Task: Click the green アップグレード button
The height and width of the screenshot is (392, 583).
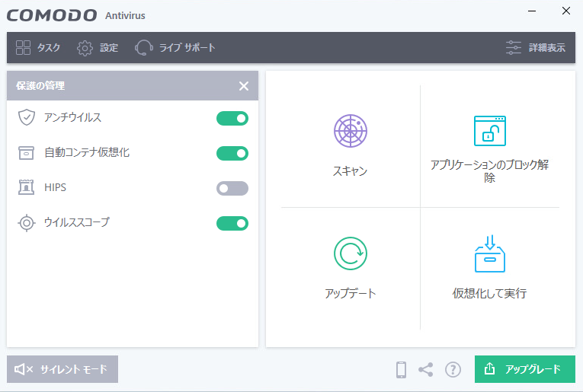Action: [x=524, y=369]
